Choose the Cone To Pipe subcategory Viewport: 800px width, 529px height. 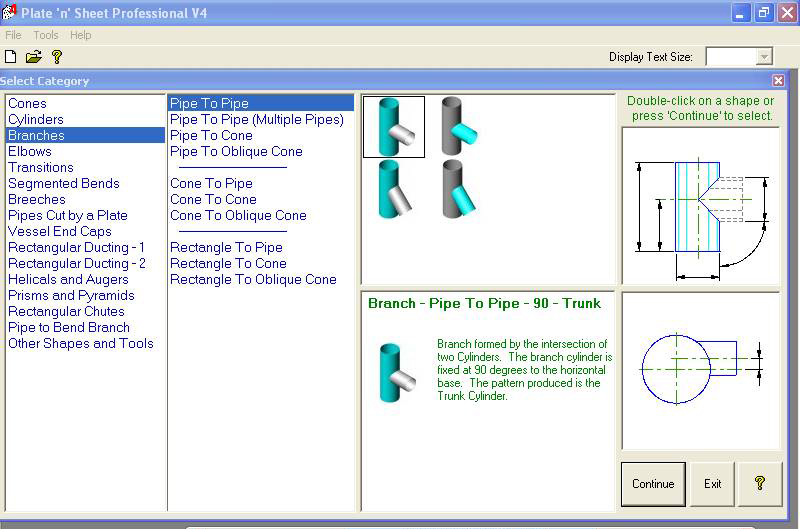click(261, 183)
